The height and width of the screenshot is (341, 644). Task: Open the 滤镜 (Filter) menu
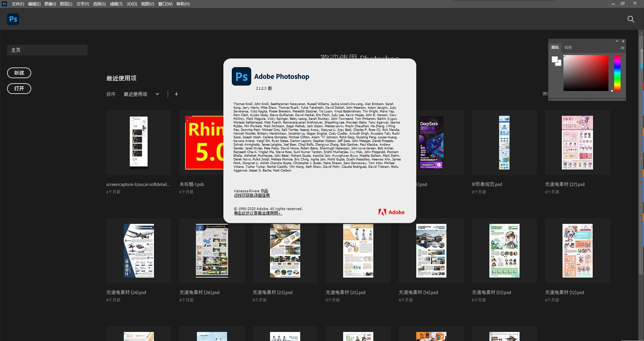point(116,4)
